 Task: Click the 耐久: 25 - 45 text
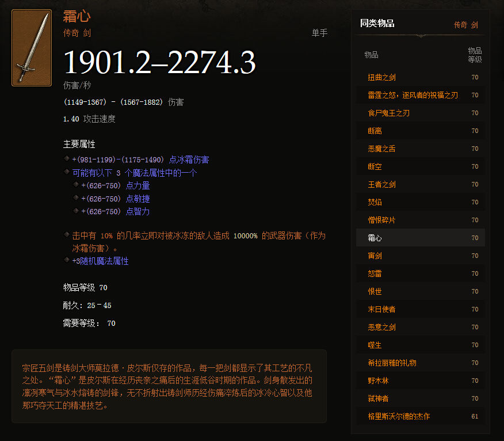click(x=87, y=305)
